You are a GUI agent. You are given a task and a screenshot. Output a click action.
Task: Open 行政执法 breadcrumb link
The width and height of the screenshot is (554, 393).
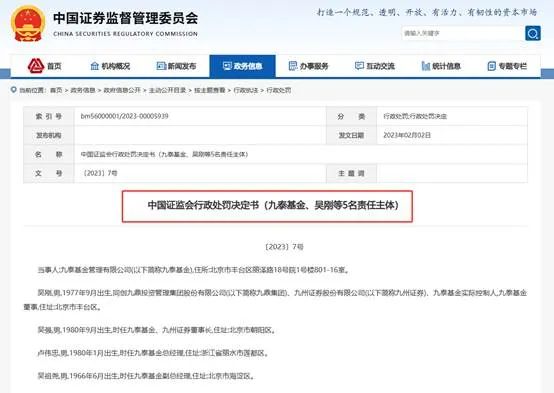tap(246, 90)
